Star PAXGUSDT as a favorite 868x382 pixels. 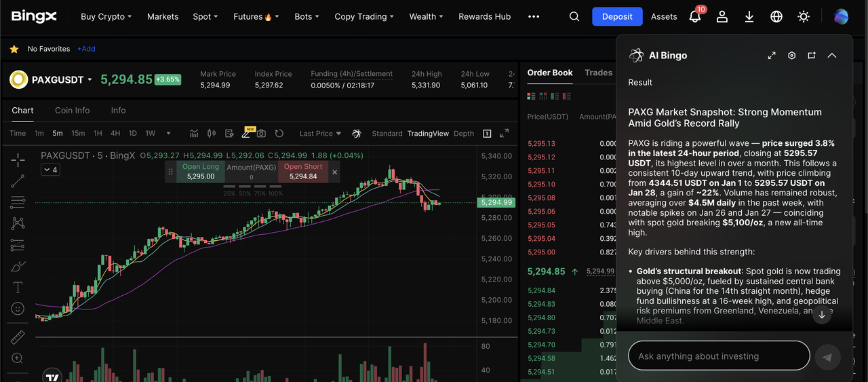14,49
